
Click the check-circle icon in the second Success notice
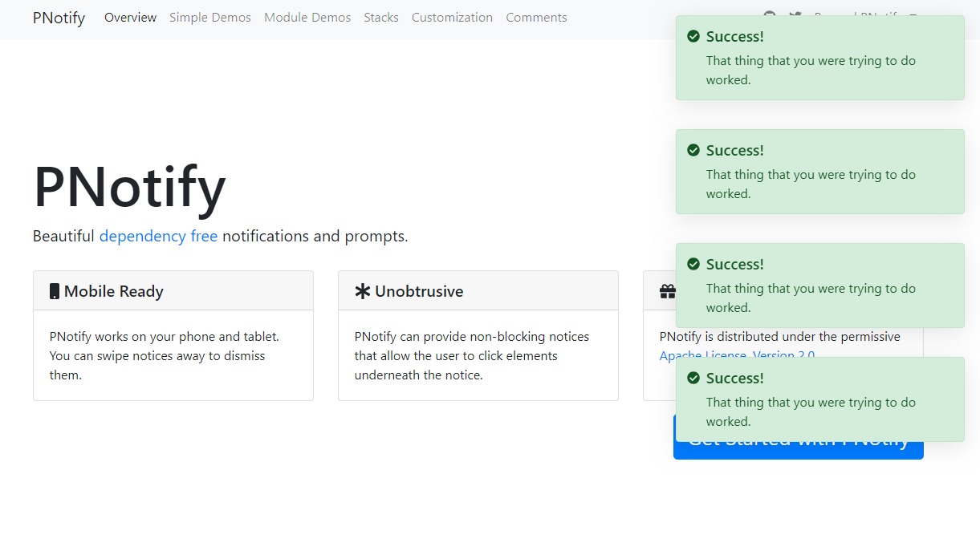pyautogui.click(x=693, y=150)
